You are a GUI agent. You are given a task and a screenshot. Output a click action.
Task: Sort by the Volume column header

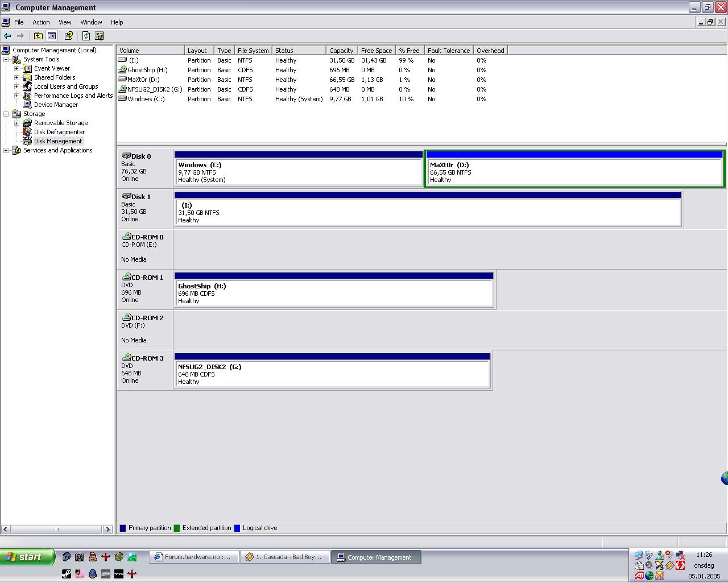tap(151, 51)
